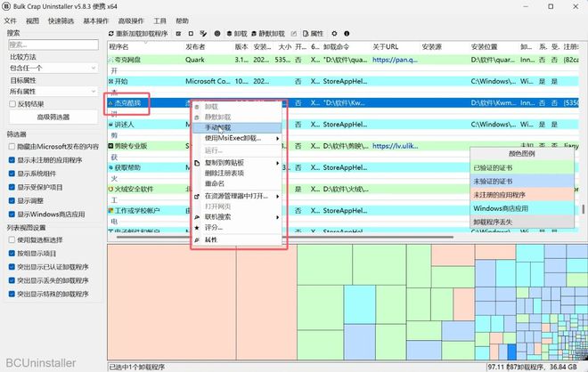Open the 工具 menu
This screenshot has height=372, width=588.
tap(159, 21)
